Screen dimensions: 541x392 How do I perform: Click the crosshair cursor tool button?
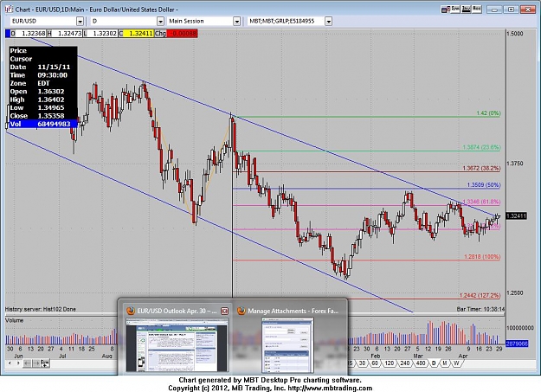click(x=45, y=363)
